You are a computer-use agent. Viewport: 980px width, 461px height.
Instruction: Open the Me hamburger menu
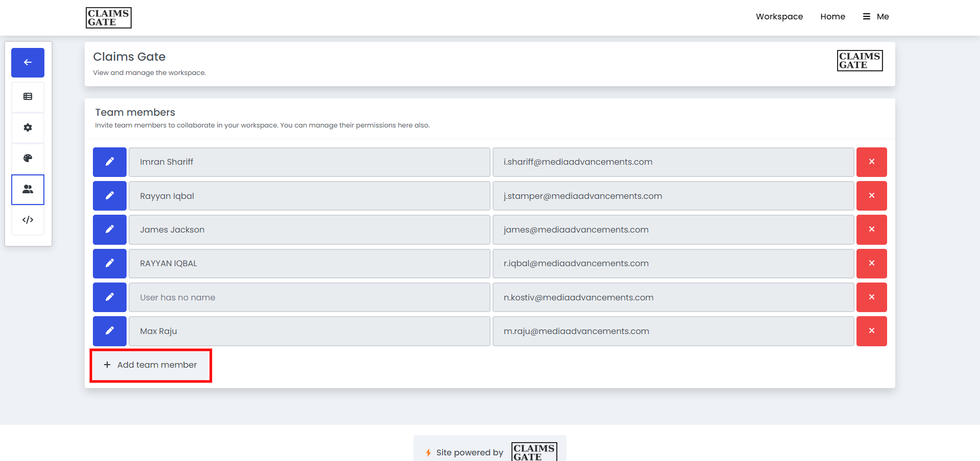[876, 17]
